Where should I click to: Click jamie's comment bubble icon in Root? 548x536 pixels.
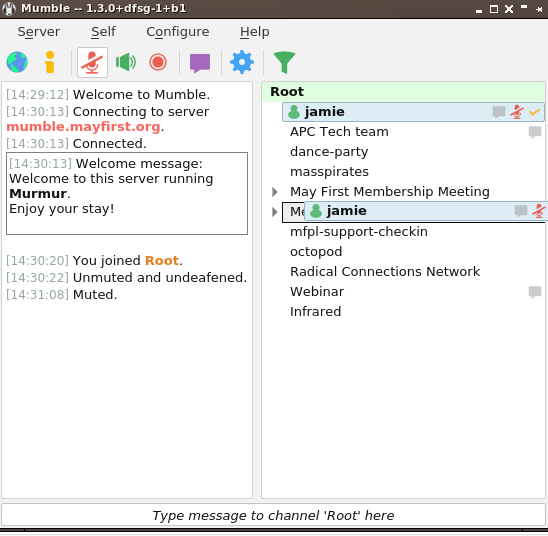coord(499,112)
